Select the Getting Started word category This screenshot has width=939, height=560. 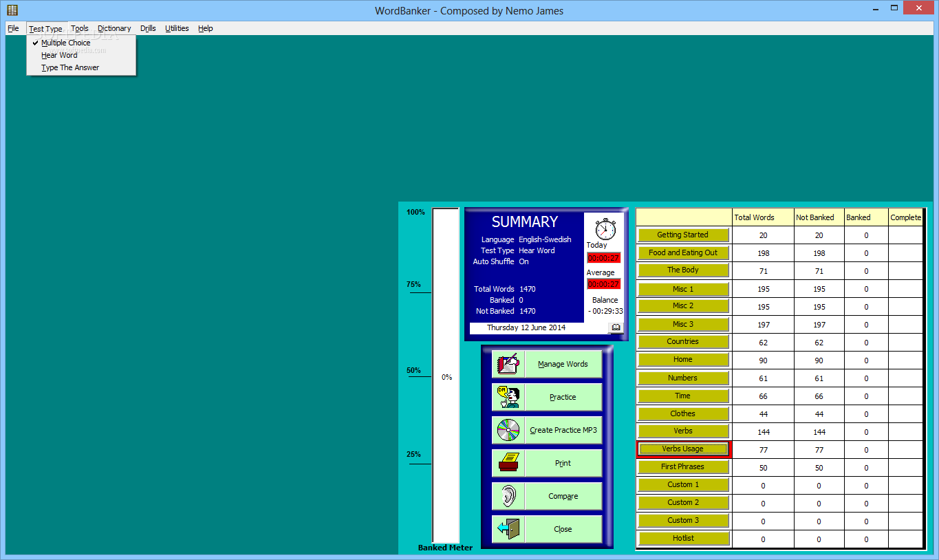[683, 235]
